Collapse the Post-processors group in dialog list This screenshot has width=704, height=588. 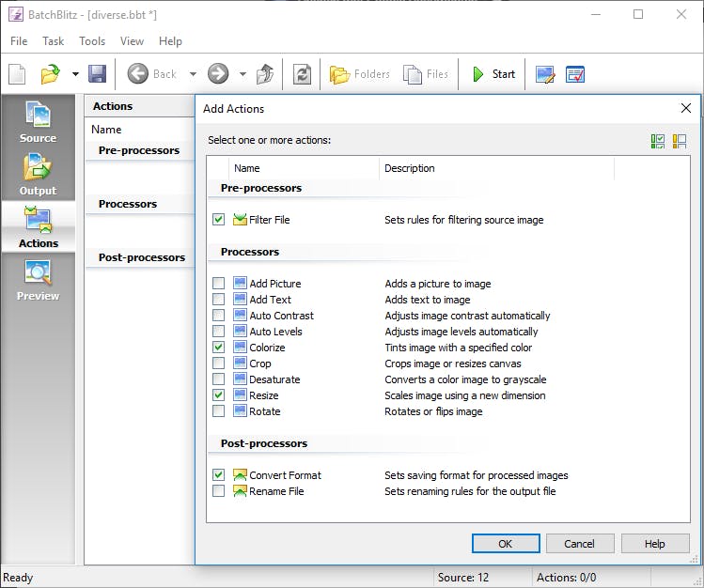[x=264, y=443]
